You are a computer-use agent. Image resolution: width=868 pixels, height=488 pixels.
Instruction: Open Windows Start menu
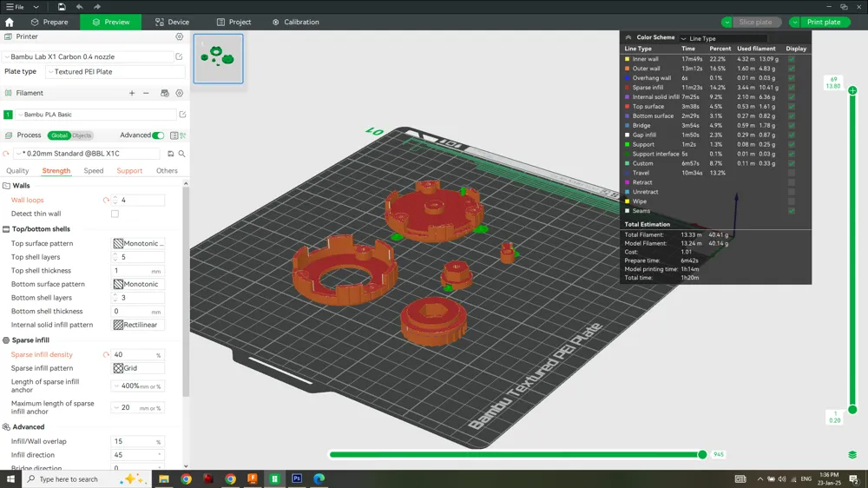click(10, 478)
